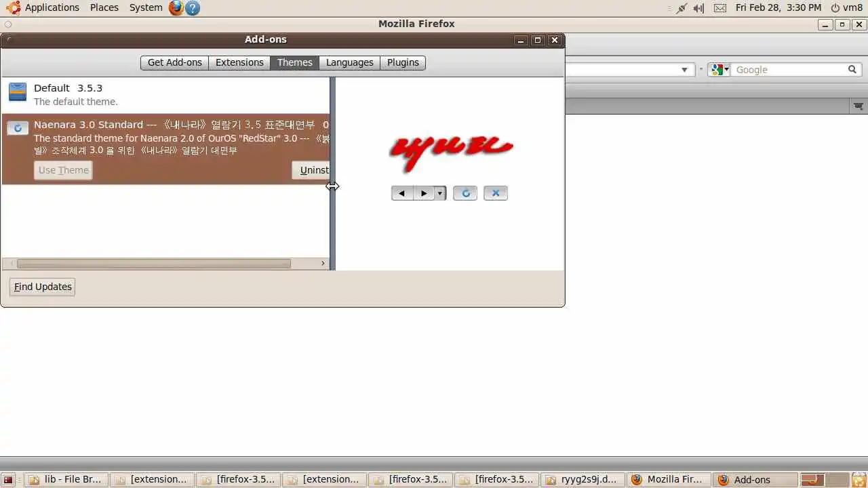Open the Applications menu

(52, 7)
